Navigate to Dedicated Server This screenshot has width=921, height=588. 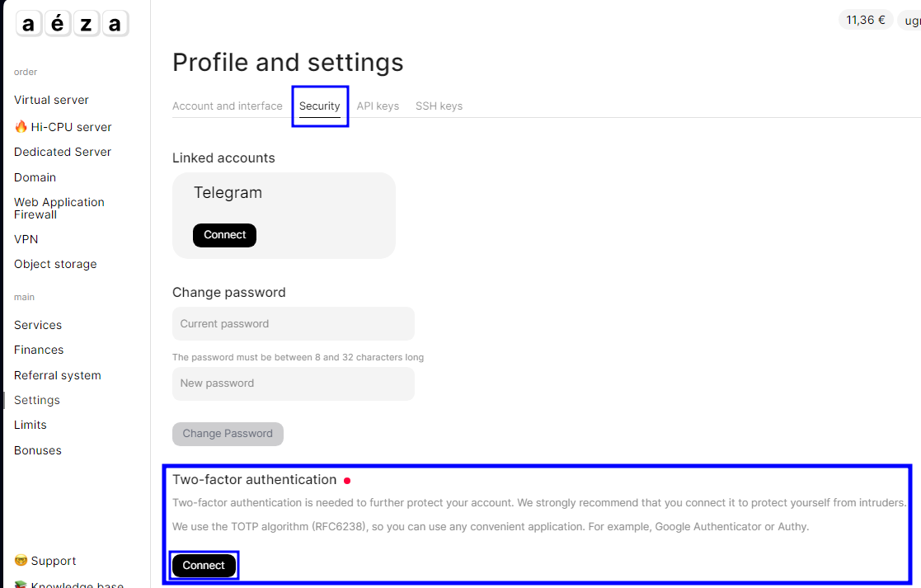point(63,152)
